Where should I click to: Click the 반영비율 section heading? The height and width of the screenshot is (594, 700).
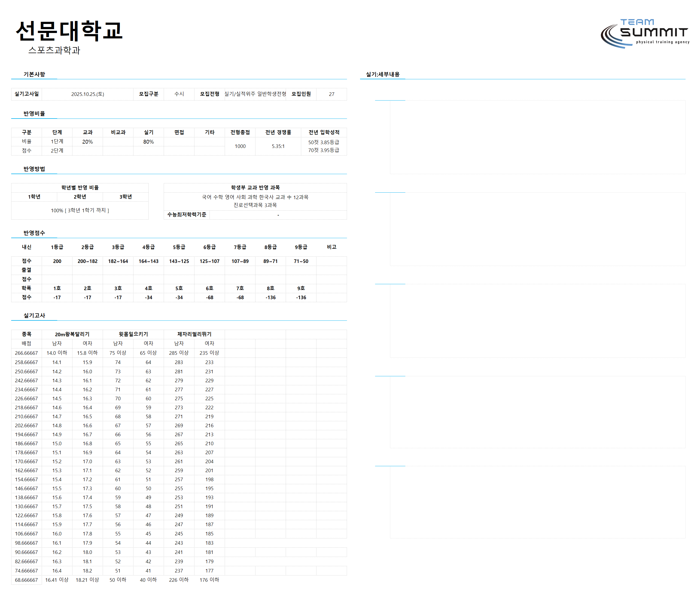(34, 113)
